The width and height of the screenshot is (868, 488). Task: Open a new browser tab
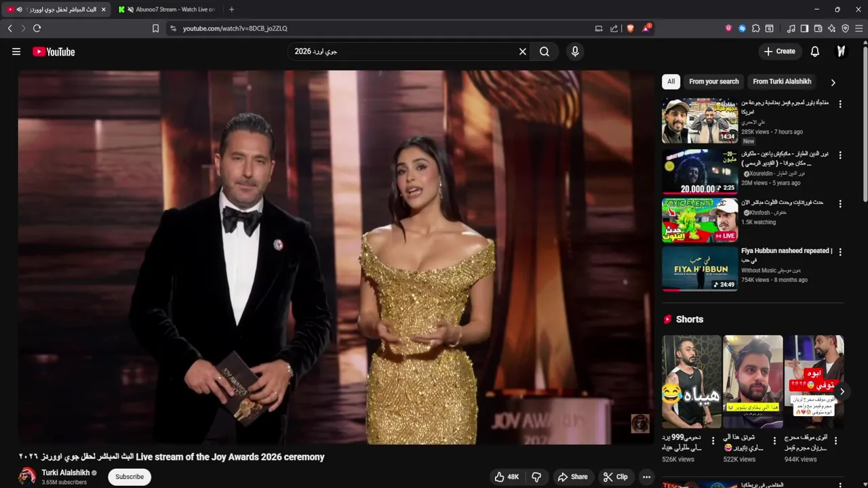[x=231, y=9]
